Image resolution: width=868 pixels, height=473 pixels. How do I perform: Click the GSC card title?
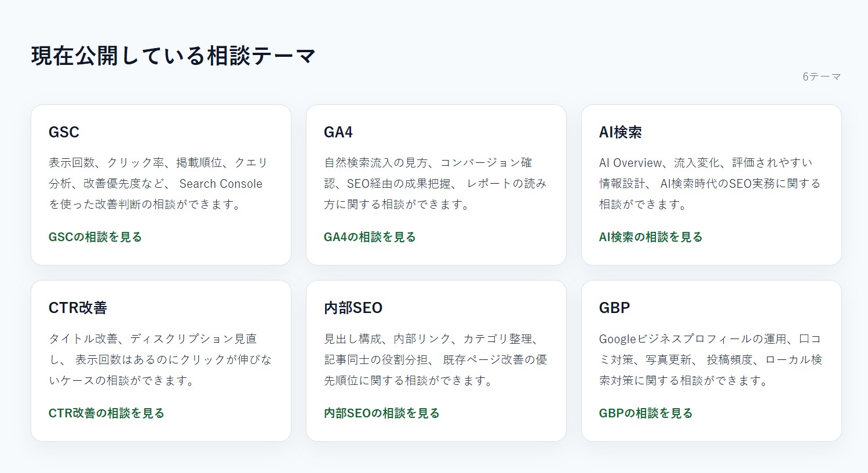[64, 132]
